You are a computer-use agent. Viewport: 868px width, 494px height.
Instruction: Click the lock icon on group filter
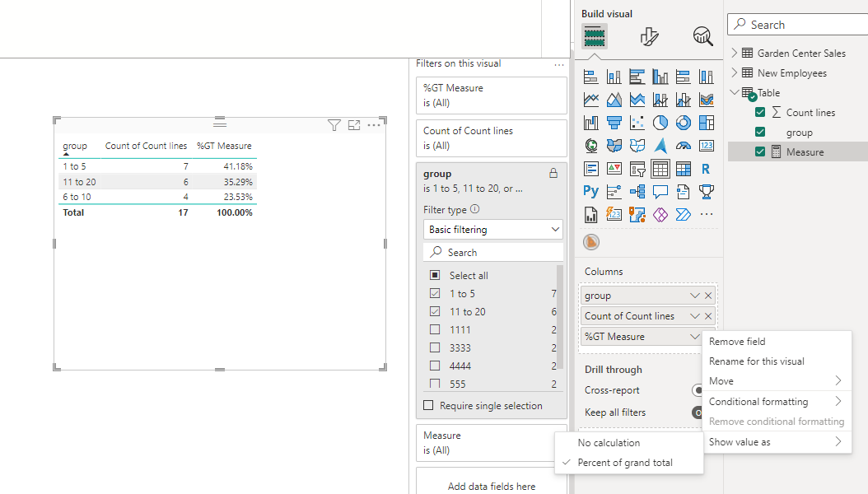553,174
